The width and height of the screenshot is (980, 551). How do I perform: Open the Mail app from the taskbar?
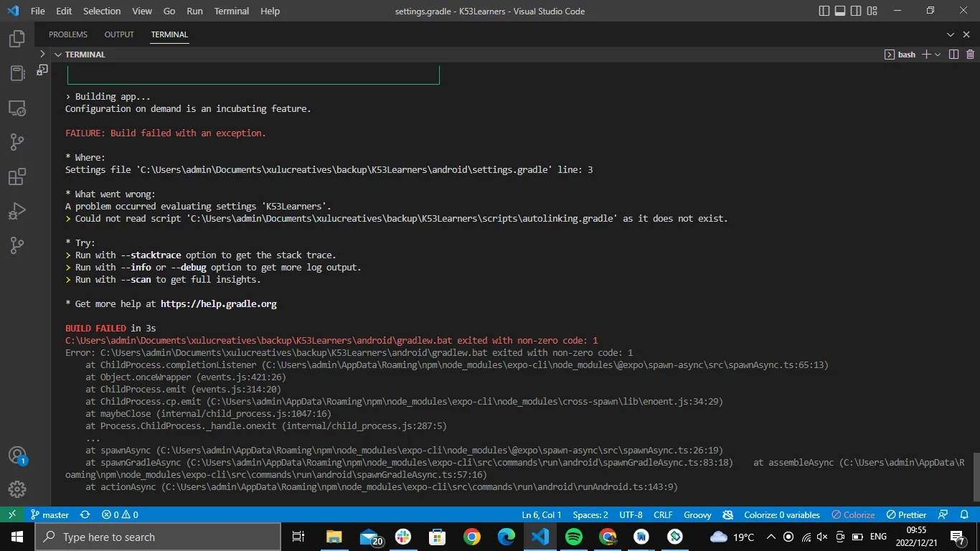pos(370,537)
